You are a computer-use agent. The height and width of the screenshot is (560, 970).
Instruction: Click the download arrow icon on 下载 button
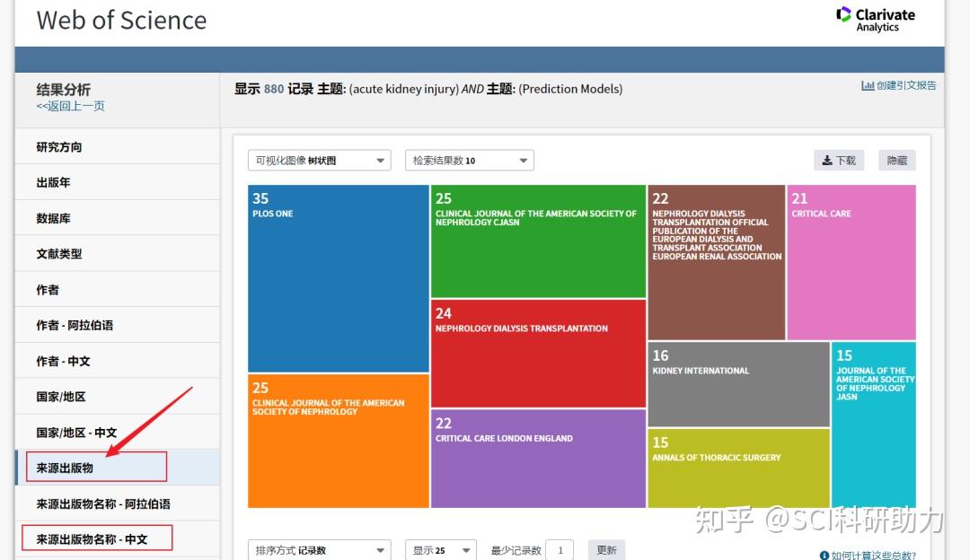pos(824,159)
